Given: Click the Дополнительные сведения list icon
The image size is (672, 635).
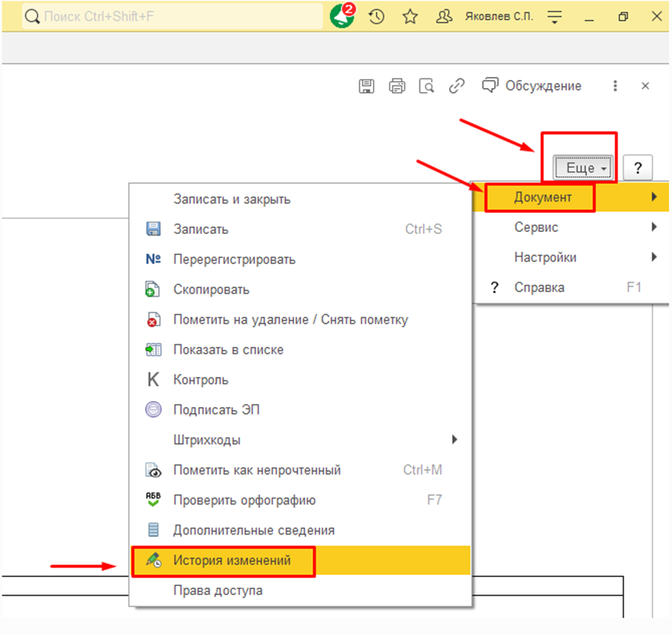Looking at the screenshot, I should pyautogui.click(x=153, y=530).
